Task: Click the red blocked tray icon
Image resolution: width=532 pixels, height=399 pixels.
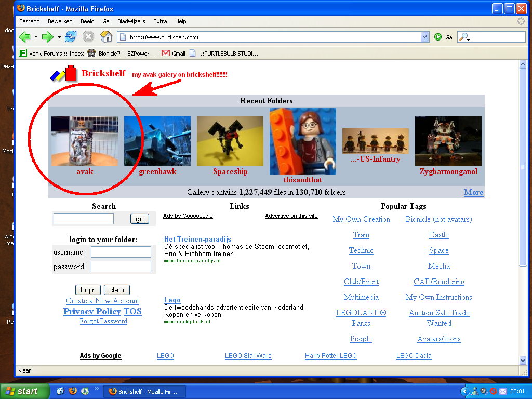Action: (x=494, y=391)
